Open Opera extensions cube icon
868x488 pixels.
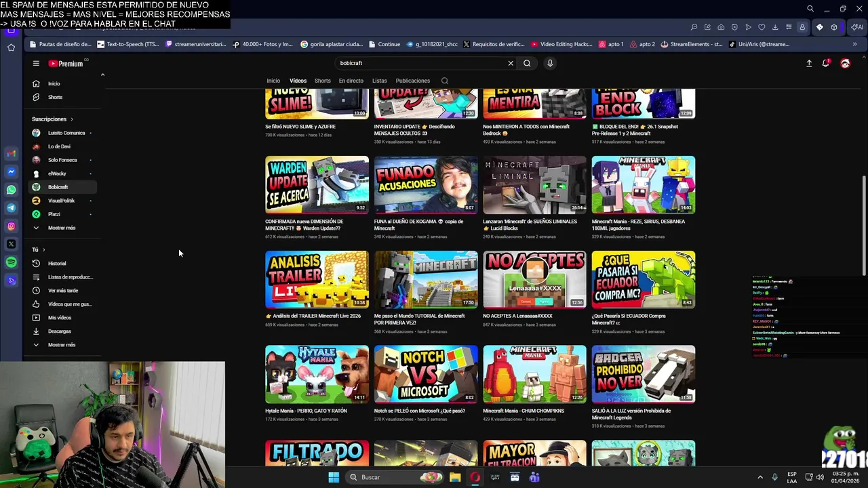tap(834, 27)
